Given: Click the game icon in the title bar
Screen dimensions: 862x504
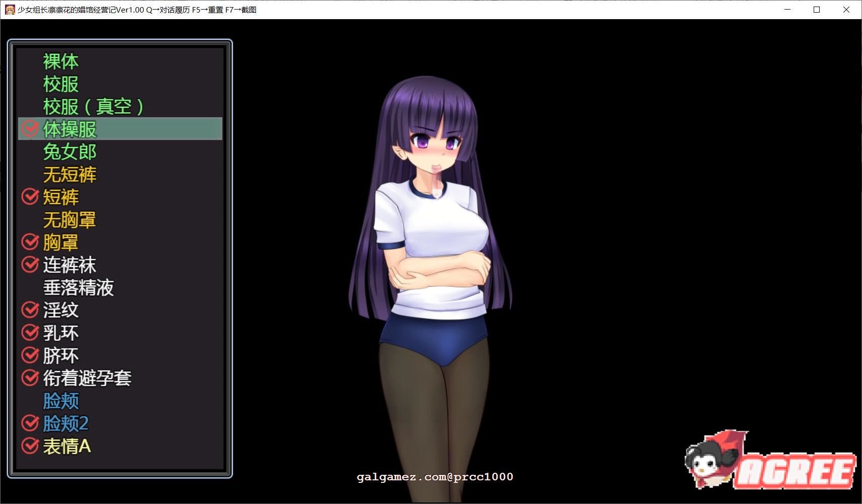Looking at the screenshot, I should (x=8, y=10).
